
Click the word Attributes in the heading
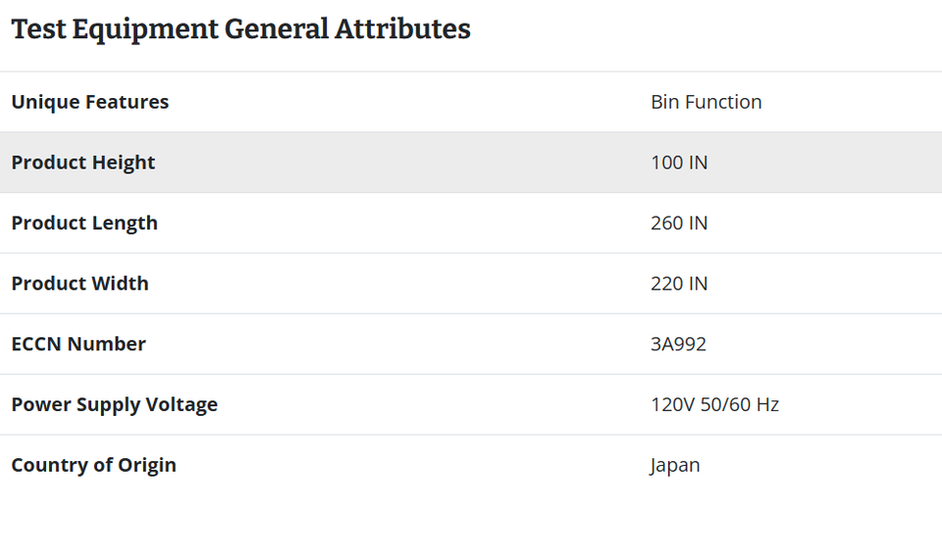(402, 28)
